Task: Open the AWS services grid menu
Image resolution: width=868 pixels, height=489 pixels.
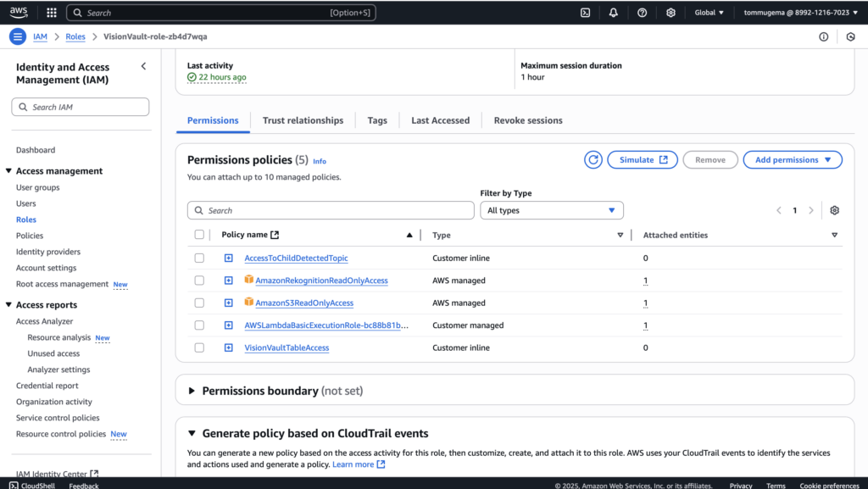Action: coord(52,13)
